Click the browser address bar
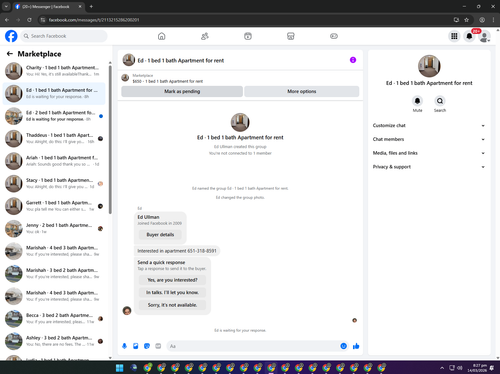Screen dimensions: 500x374 point(247,20)
